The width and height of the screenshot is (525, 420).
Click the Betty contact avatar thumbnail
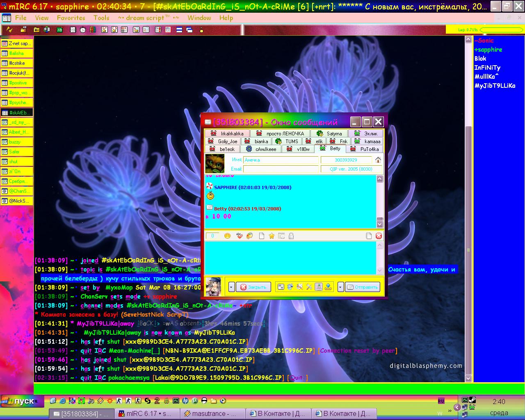[215, 163]
